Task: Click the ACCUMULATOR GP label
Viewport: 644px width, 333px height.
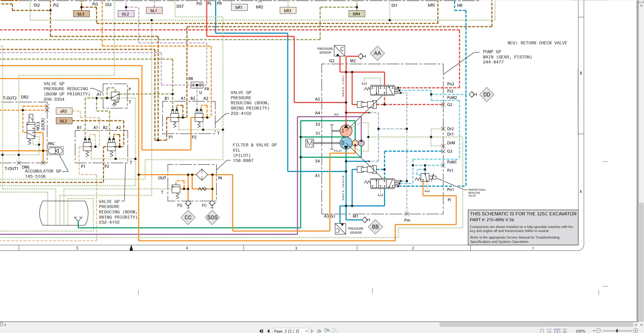Action: coord(43,171)
